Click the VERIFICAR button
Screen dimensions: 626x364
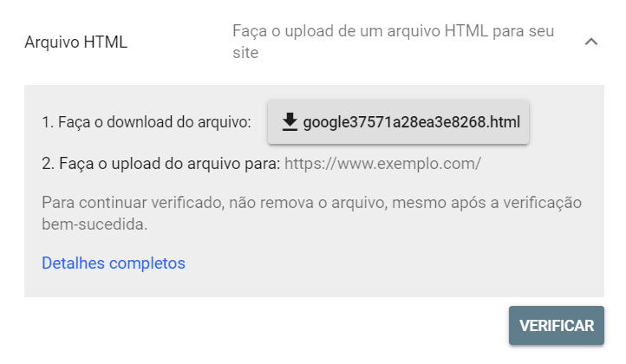556,325
